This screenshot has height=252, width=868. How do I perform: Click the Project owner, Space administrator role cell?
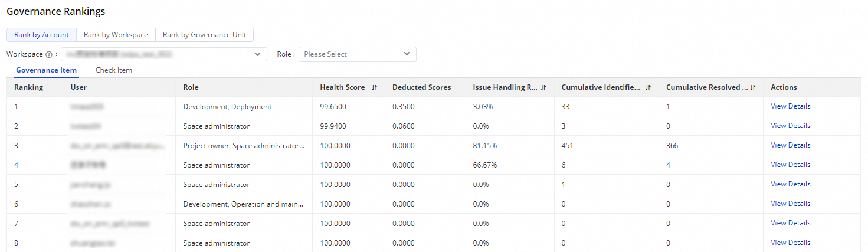click(x=244, y=146)
